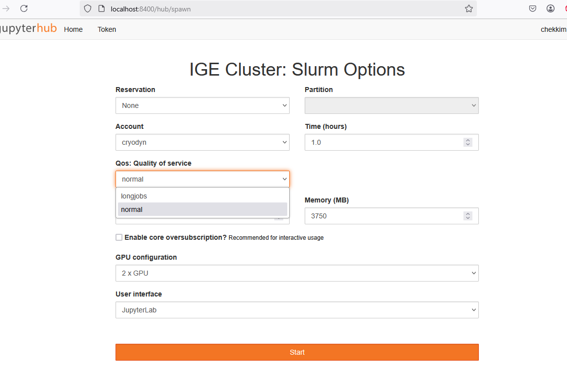Click the page info icon beside URL
The height and width of the screenshot is (392, 567).
coord(101,8)
